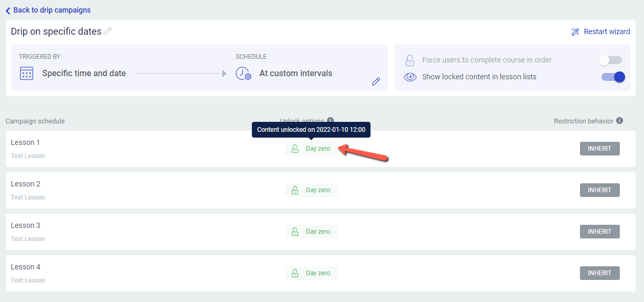Change INHERIT restriction for Lesson 2

(599, 190)
